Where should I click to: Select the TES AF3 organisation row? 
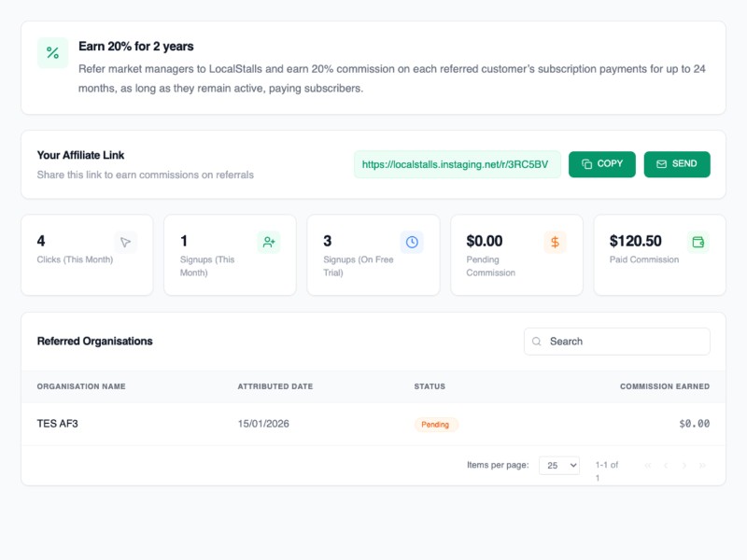pyautogui.click(x=58, y=424)
